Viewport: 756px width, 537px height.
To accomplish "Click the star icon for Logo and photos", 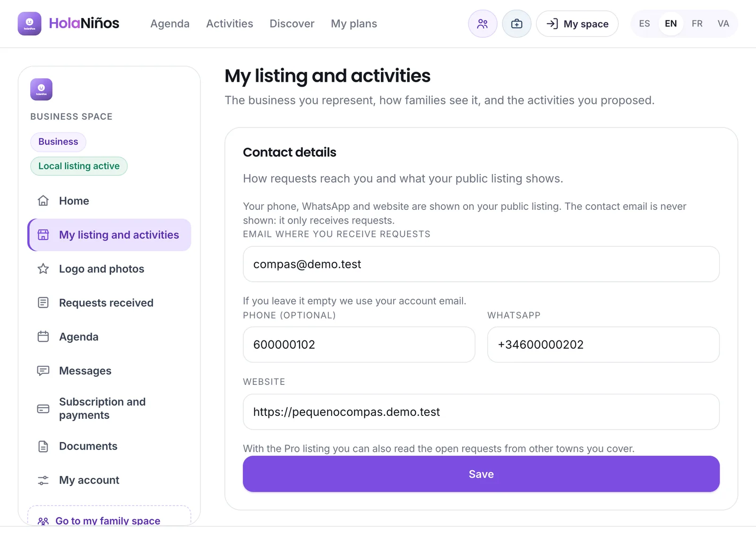I will [x=43, y=269].
